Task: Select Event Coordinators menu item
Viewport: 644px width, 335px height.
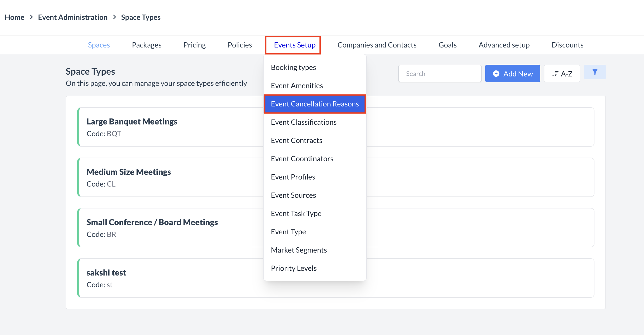Action: (x=315, y=159)
